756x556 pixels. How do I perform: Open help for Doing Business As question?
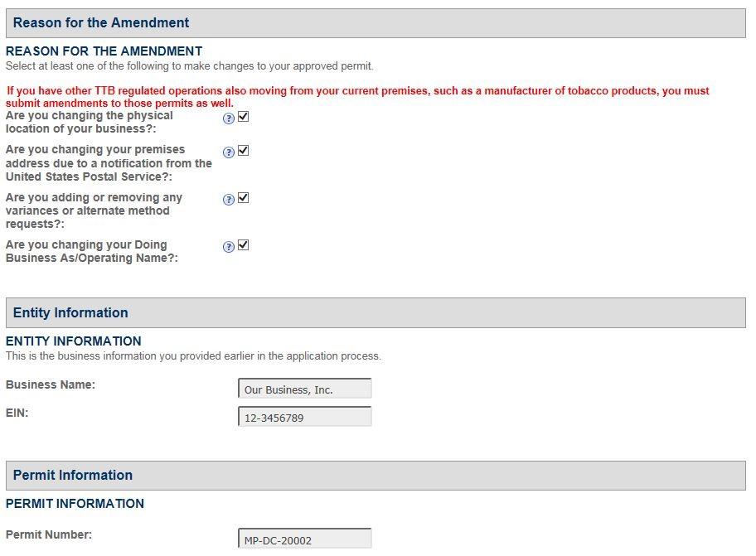coord(229,247)
